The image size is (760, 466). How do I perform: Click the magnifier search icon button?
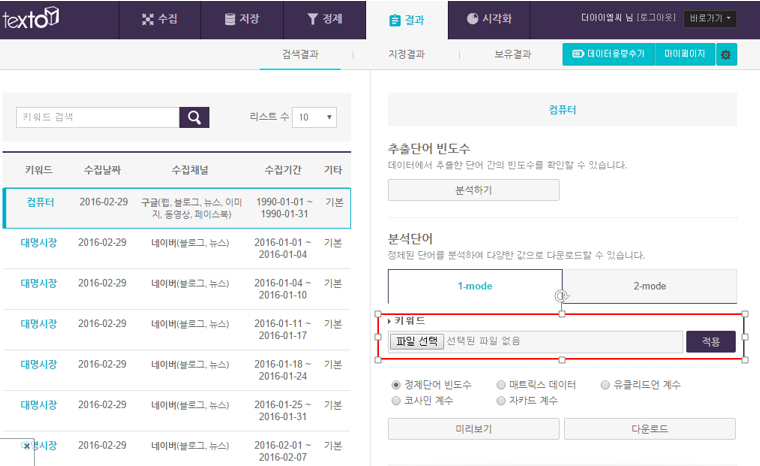[x=194, y=117]
